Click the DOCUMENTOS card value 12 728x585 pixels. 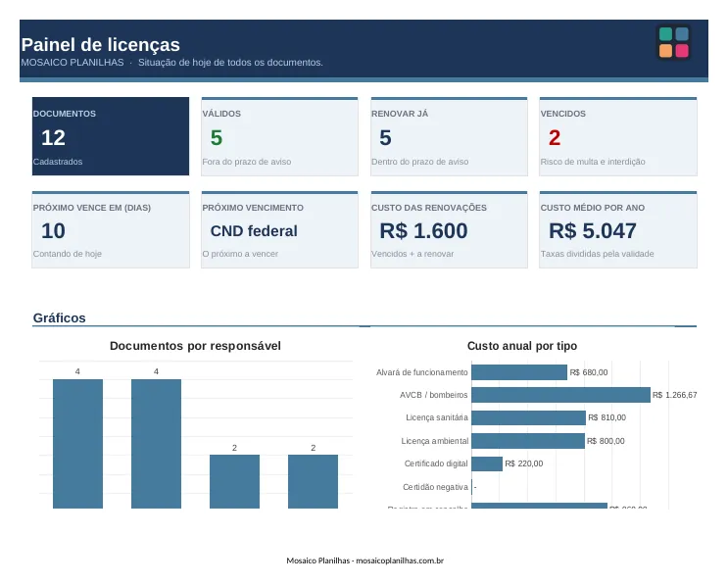[53, 138]
